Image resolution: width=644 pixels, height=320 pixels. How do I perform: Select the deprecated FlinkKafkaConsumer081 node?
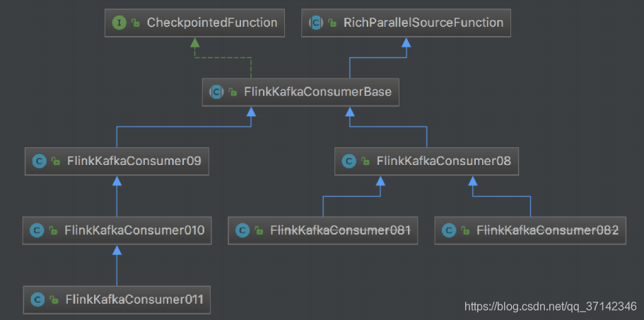[x=323, y=231]
